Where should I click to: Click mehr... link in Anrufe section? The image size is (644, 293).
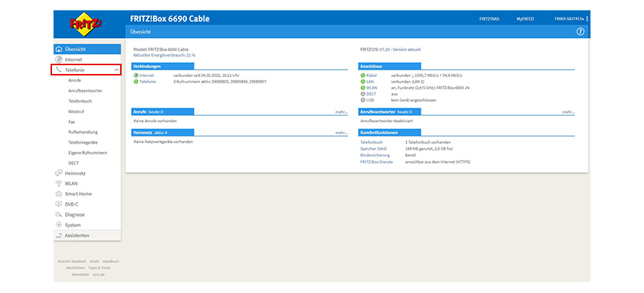[341, 112]
